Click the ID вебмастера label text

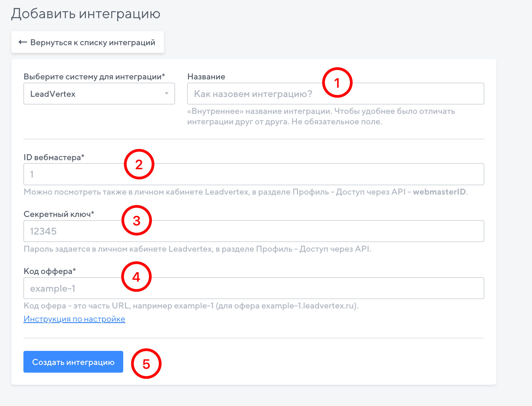pos(54,157)
